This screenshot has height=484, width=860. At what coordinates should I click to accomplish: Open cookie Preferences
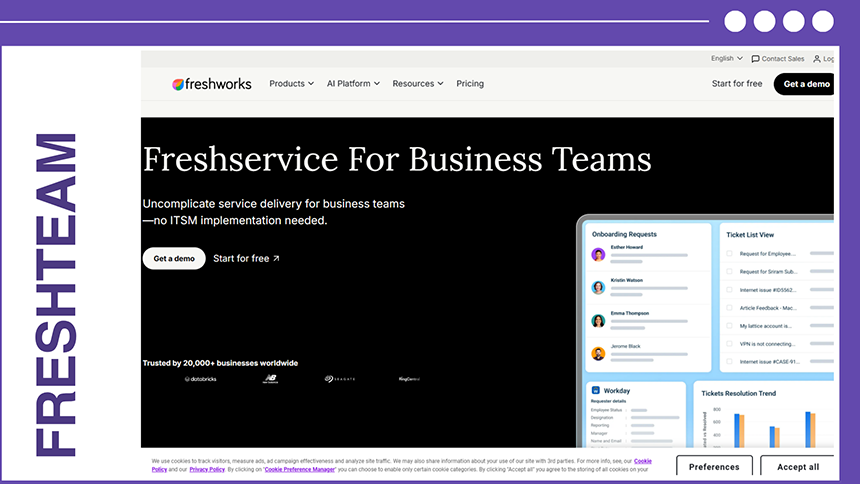click(714, 466)
